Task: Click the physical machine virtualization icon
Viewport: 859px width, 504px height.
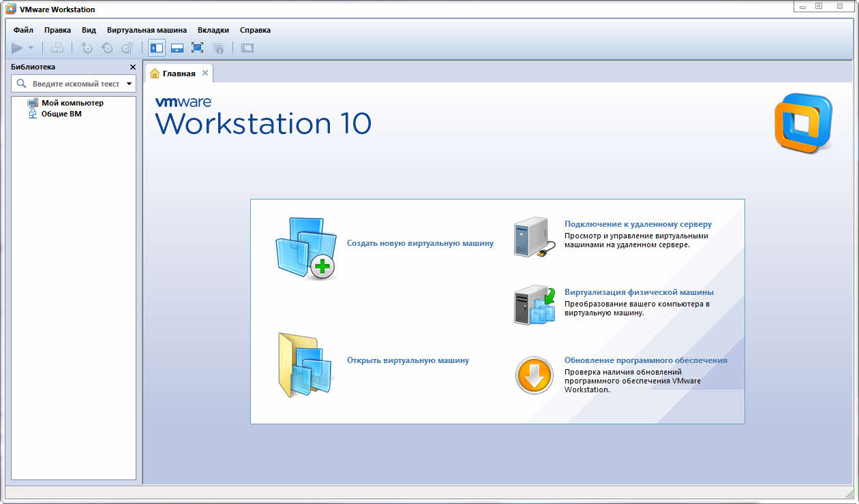Action: pos(534,305)
